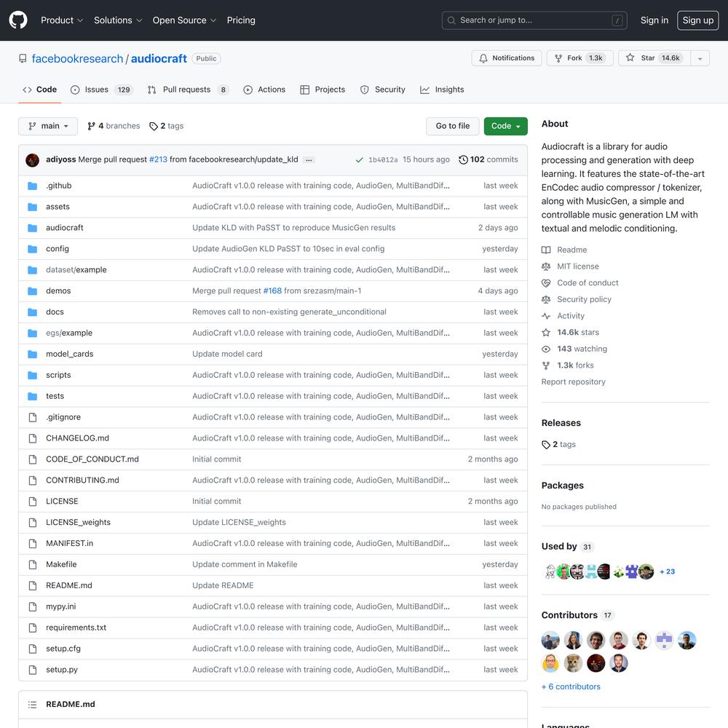The width and height of the screenshot is (728, 728).
Task: Switch to the Pull requests tab
Action: point(188,90)
